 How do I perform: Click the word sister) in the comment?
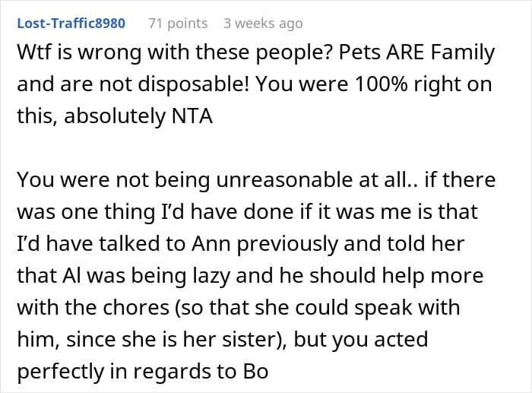254,340
